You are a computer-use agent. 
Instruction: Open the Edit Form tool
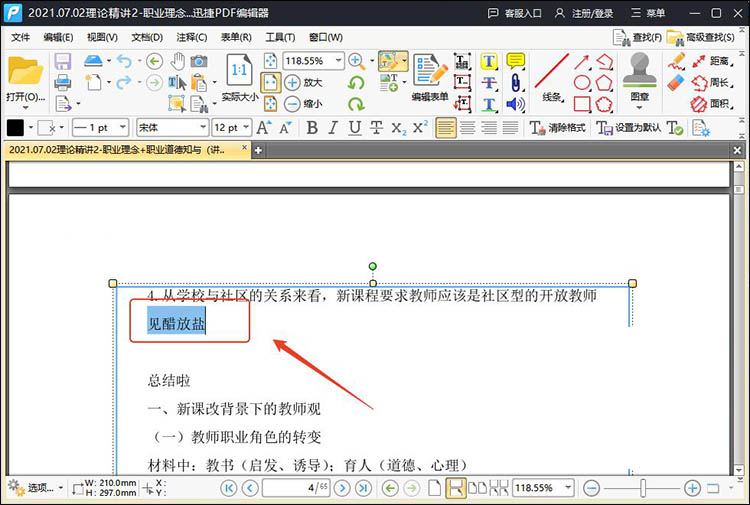click(x=430, y=78)
